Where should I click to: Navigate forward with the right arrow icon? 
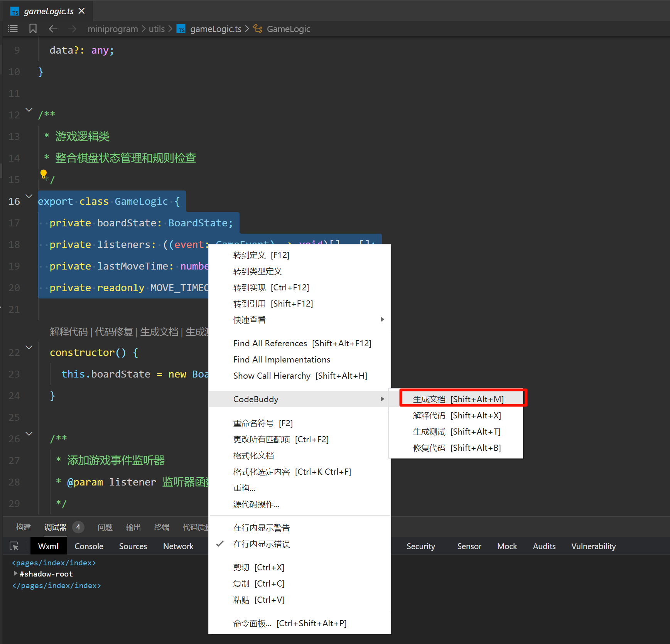pyautogui.click(x=72, y=29)
